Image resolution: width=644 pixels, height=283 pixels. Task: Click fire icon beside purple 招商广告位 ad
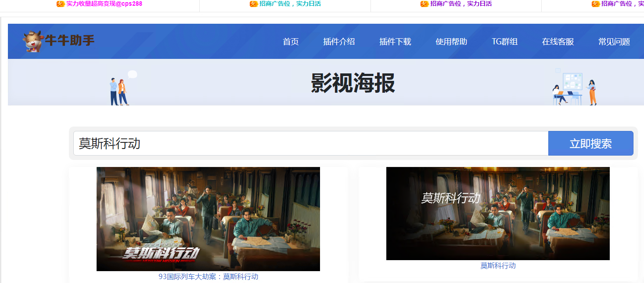[425, 4]
